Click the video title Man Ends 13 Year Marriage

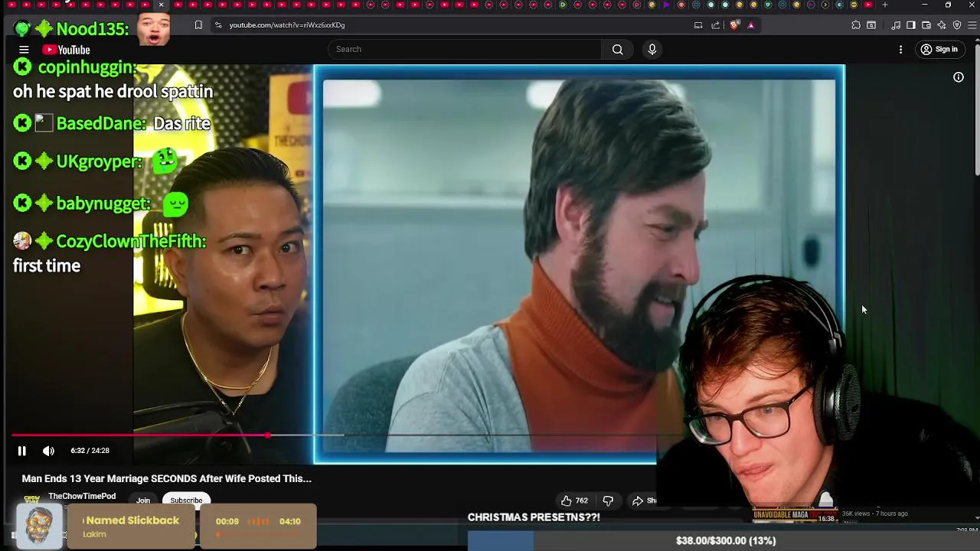pos(167,478)
